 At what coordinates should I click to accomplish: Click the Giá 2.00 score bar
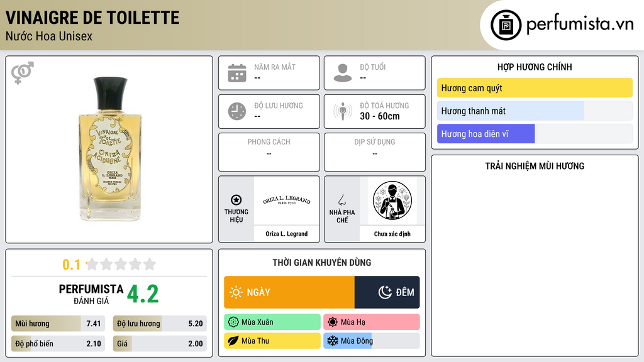160,344
